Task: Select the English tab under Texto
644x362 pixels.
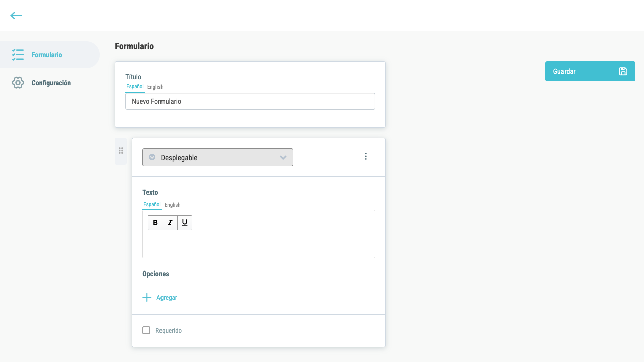Action: point(173,205)
